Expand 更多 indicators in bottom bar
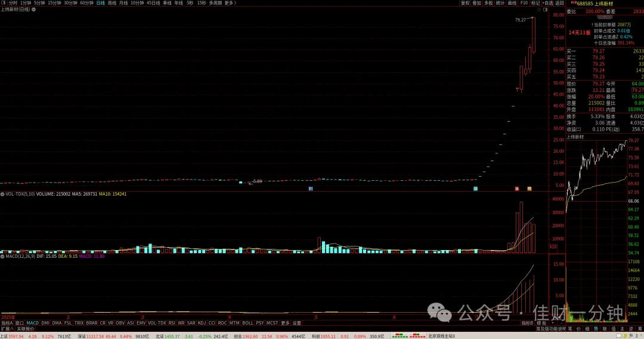This screenshot has height=339, width=644. tap(285, 323)
